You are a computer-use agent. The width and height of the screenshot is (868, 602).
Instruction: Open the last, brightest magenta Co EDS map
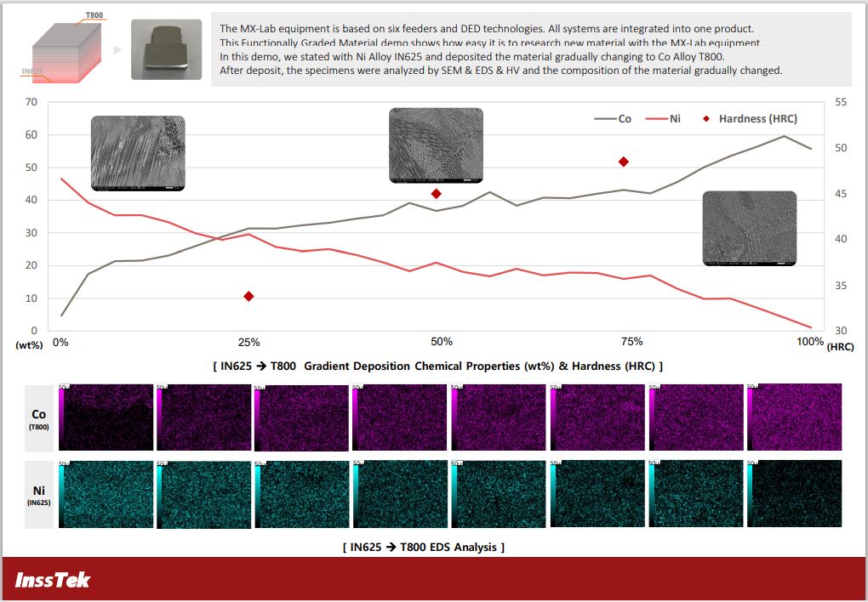point(794,417)
